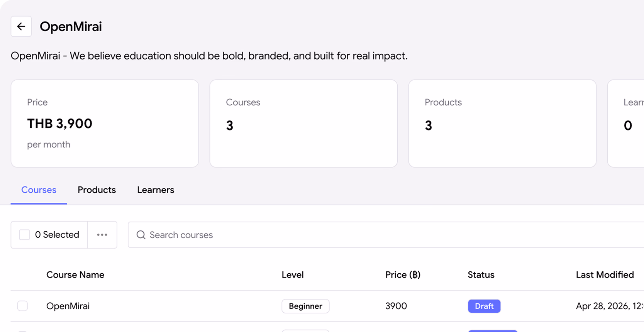Select the Courses count card
Viewport: 644px width, 332px height.
[x=303, y=124]
